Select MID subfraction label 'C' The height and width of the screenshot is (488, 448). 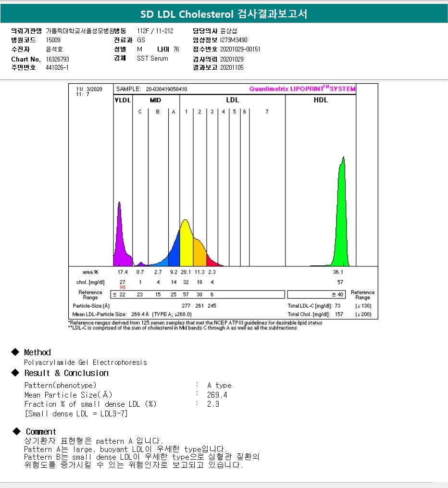point(140,112)
